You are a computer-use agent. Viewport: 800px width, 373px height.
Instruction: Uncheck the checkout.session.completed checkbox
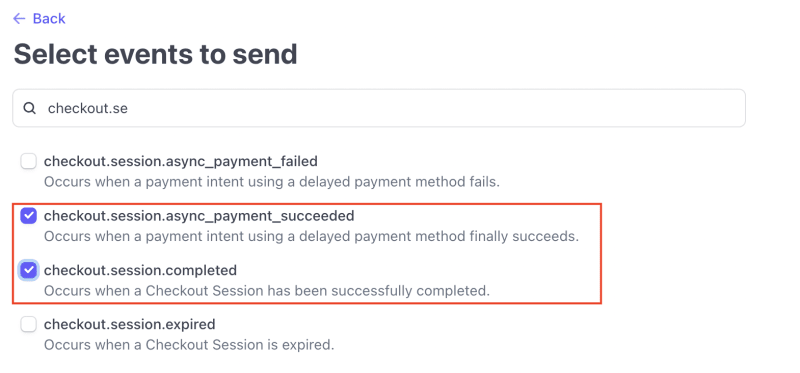29,270
